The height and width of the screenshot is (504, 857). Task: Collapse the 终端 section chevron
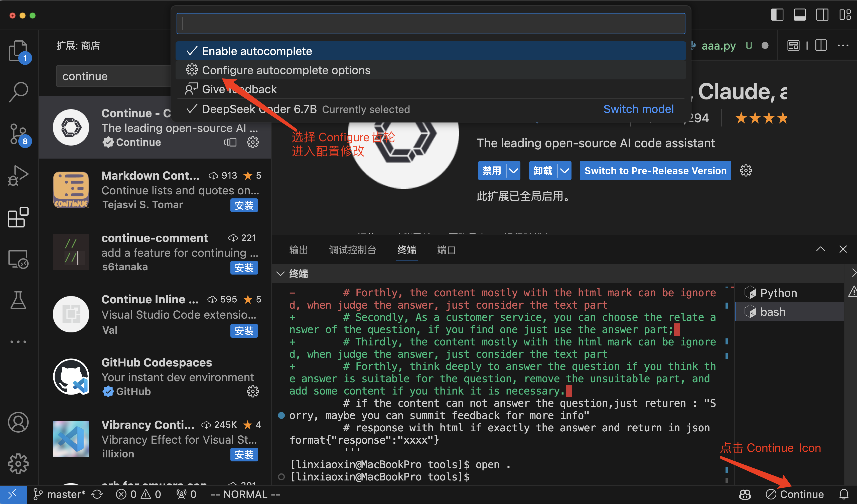pyautogui.click(x=280, y=274)
